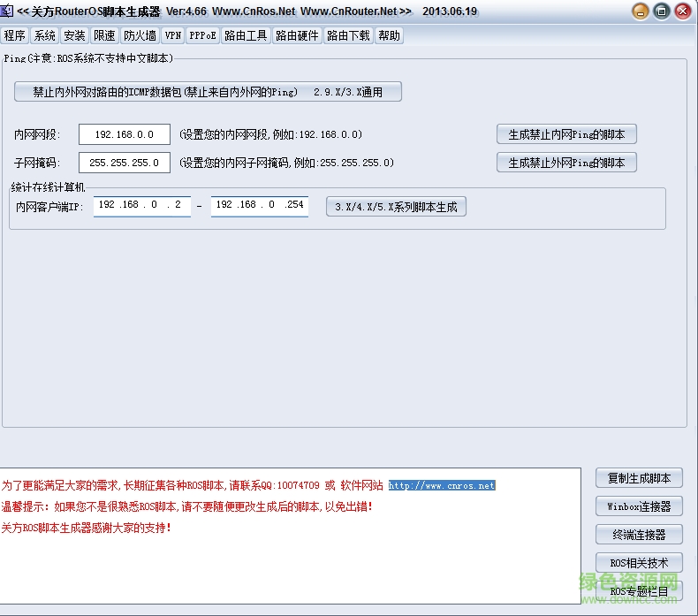Click the 统计在线计算机 group label
The height and width of the screenshot is (616, 698).
(x=48, y=187)
